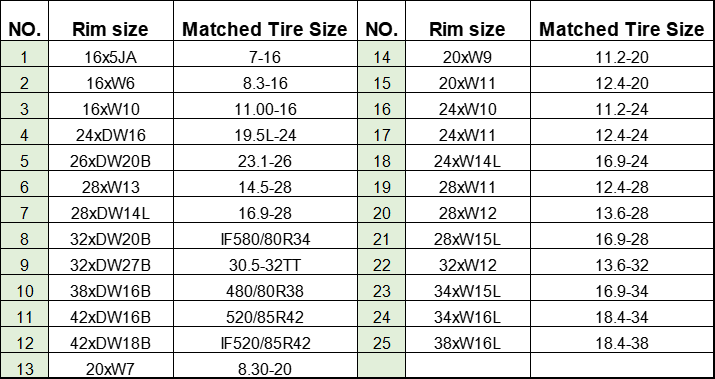Viewport: 715px width, 379px height.
Task: Click the tire size 8.3-16 cell
Action: click(x=265, y=81)
